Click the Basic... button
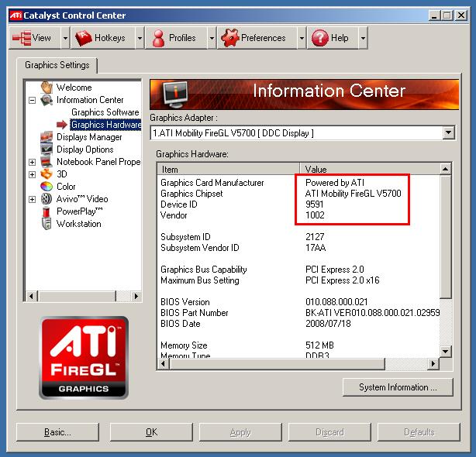Viewport: 476px width, 457px height. [x=57, y=432]
